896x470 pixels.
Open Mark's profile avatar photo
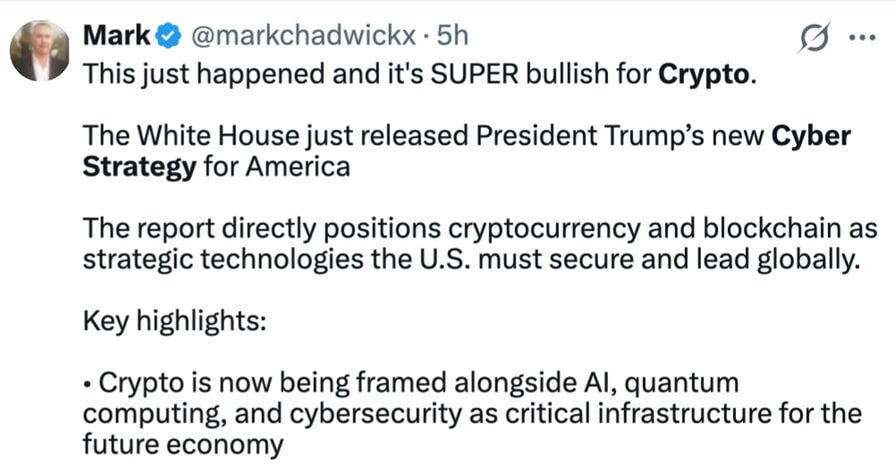pos(40,50)
